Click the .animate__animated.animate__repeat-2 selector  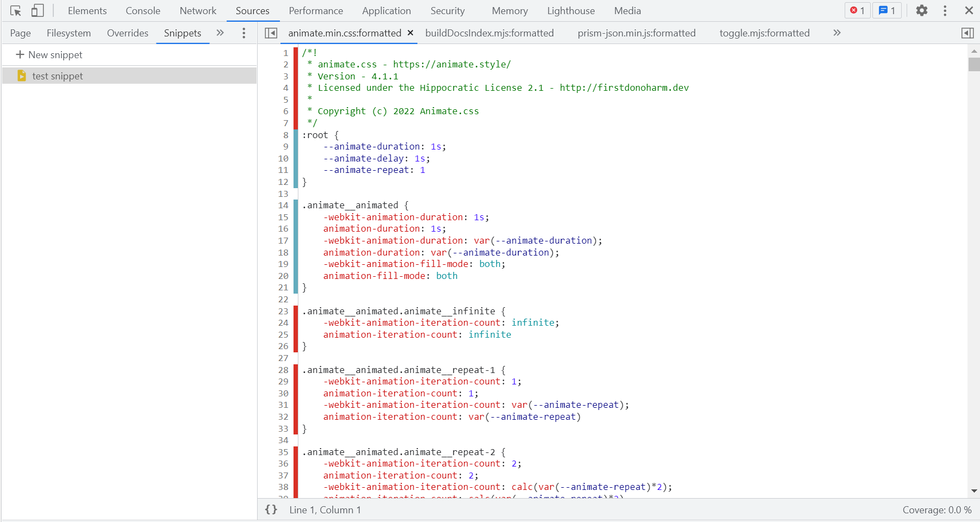click(x=399, y=452)
